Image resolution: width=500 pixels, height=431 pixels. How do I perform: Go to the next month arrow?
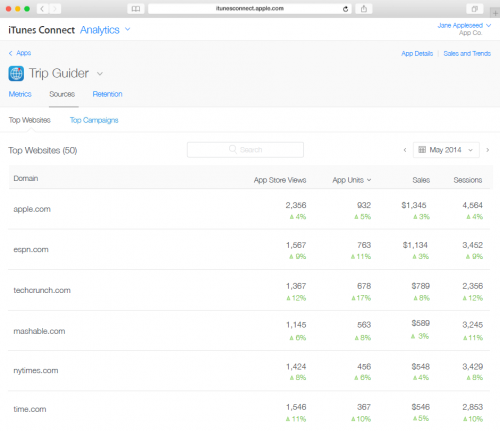[488, 150]
